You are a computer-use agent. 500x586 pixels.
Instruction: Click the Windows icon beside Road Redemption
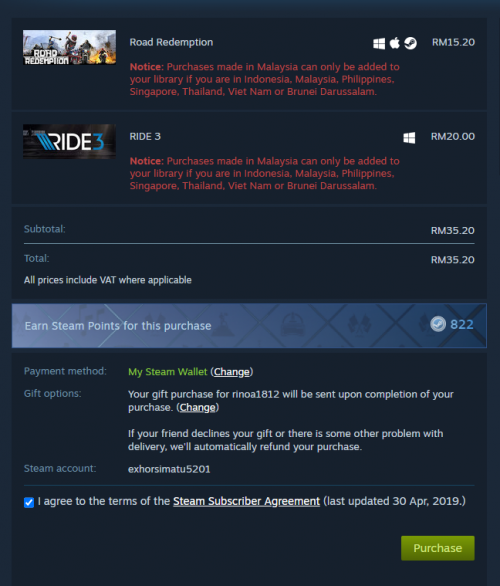tap(379, 43)
